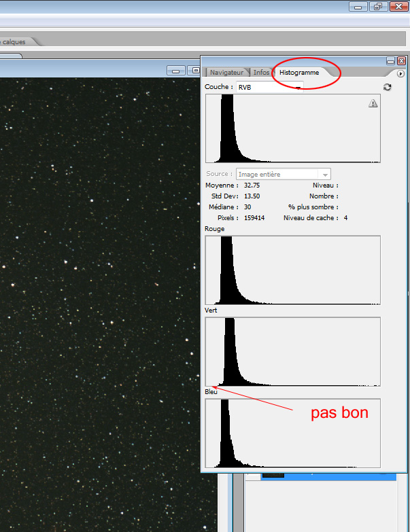Click the Médiane value 30
This screenshot has width=410, height=532.
coord(247,207)
